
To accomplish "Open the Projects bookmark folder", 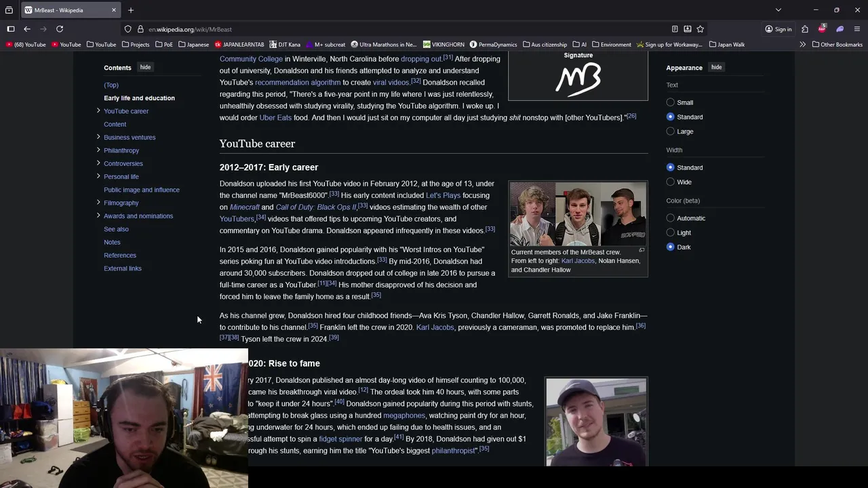I will point(136,45).
